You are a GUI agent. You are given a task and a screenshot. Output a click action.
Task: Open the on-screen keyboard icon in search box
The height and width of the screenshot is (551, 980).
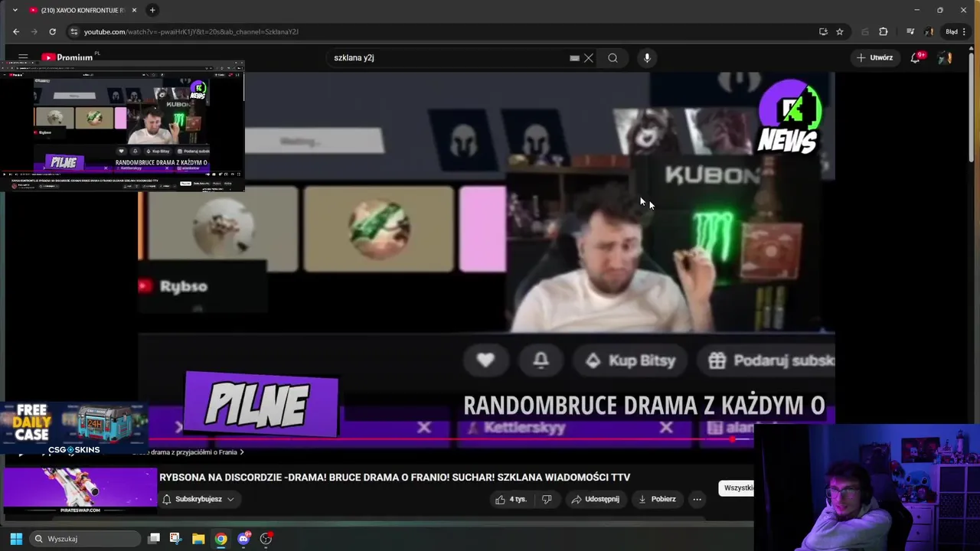click(x=574, y=57)
